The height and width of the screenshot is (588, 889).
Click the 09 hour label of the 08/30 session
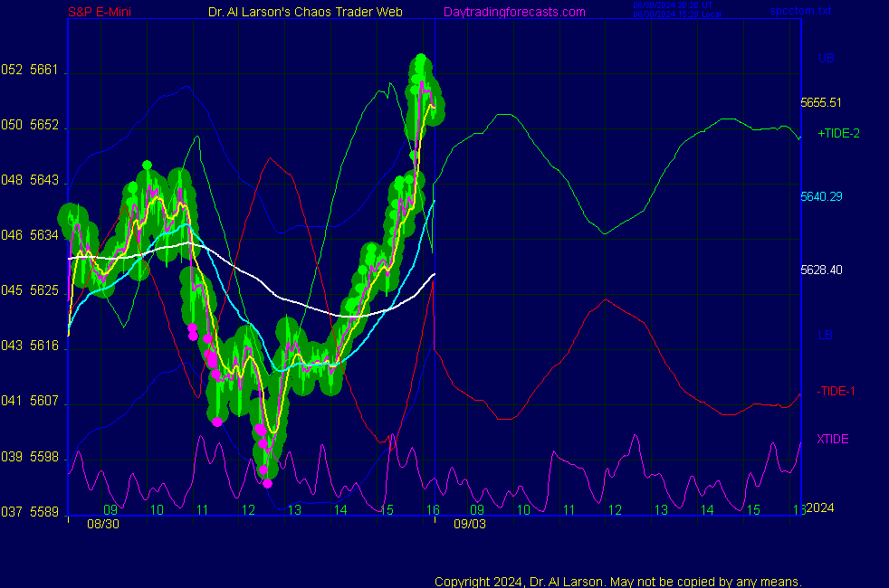pos(110,510)
